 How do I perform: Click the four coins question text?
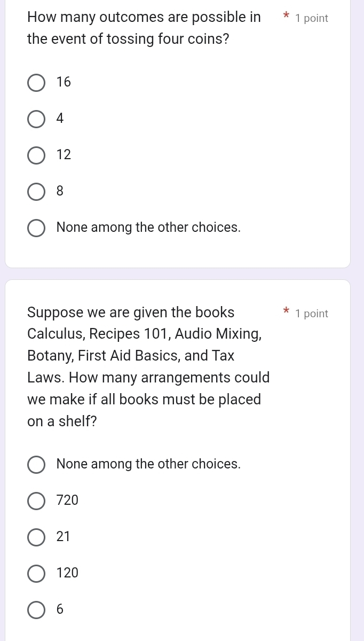point(144,28)
